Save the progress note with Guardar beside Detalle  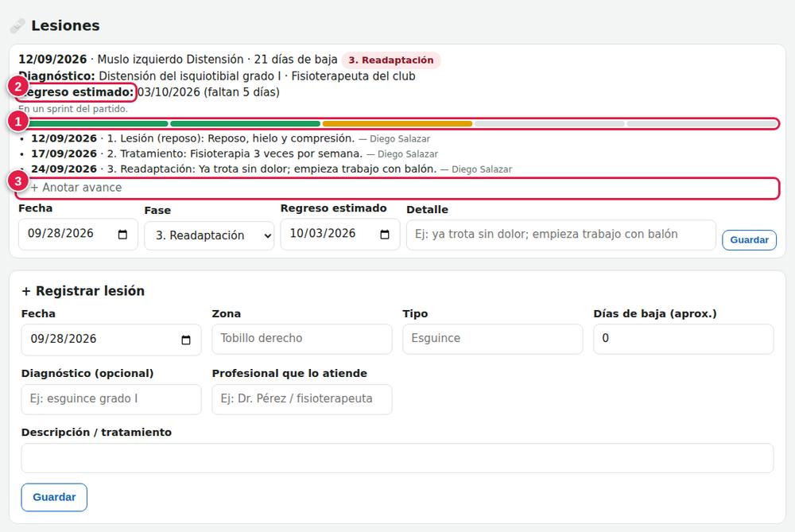click(749, 240)
